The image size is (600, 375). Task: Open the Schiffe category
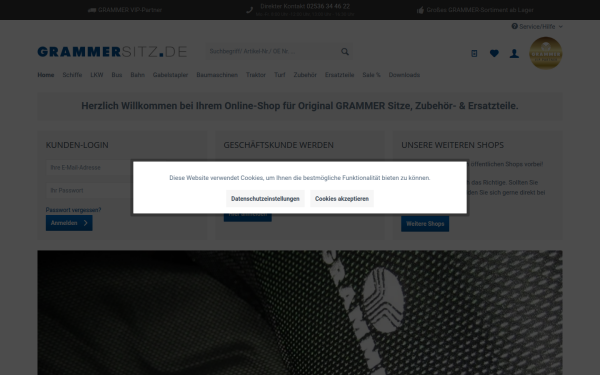tap(72, 75)
